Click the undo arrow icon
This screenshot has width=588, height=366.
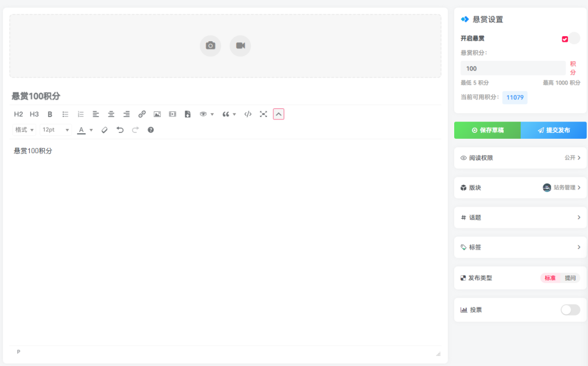coord(120,130)
